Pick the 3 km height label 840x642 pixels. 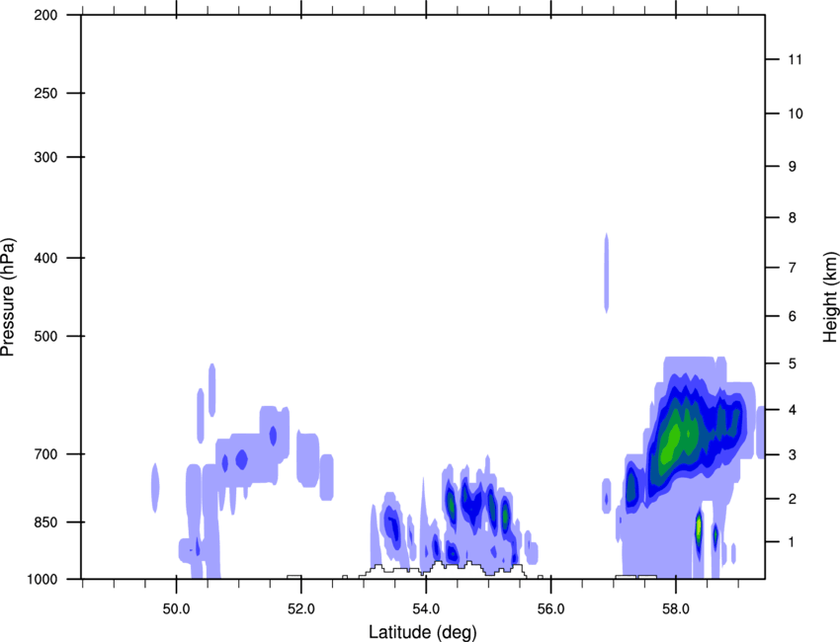point(793,454)
